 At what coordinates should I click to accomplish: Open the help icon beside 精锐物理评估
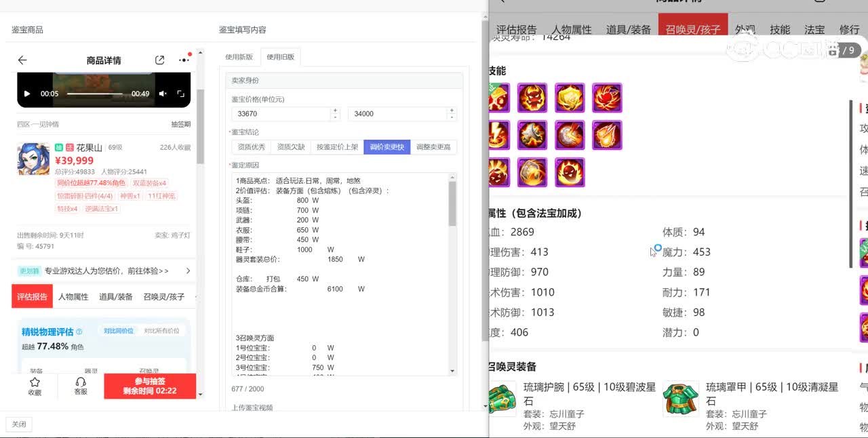tap(79, 332)
